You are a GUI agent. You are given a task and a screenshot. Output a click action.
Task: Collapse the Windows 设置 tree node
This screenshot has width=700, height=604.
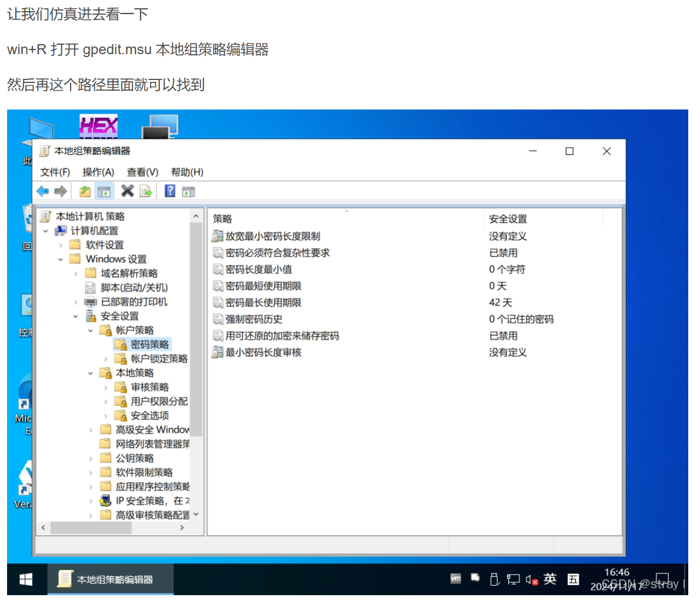61,260
